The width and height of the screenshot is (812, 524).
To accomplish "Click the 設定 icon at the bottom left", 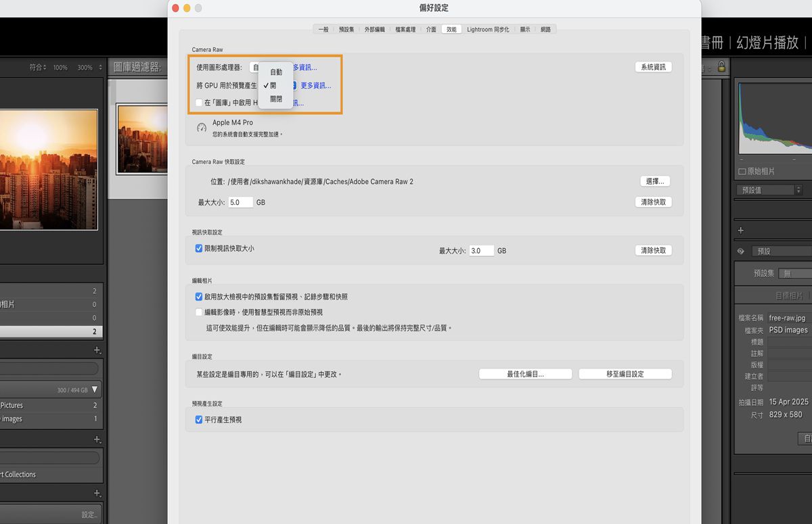I will 89,514.
